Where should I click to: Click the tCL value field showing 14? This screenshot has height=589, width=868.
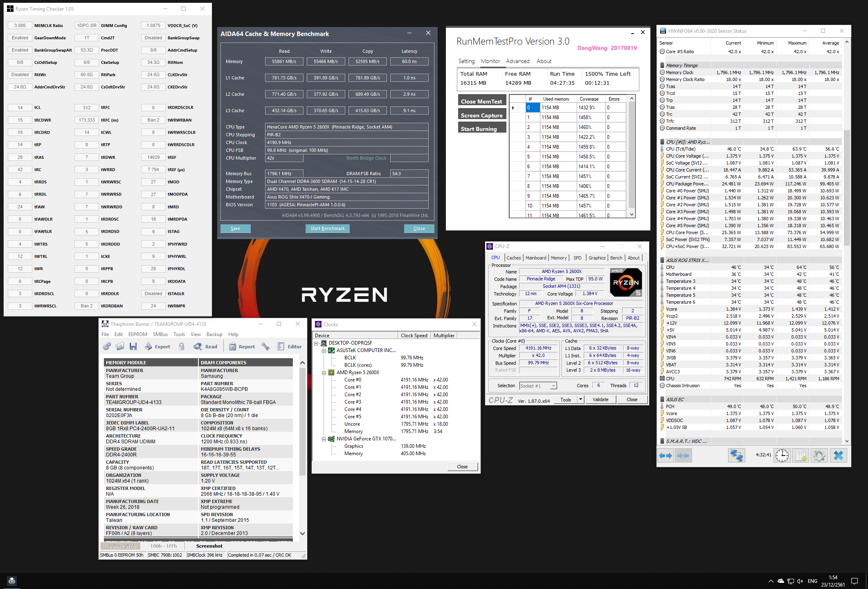click(x=20, y=108)
